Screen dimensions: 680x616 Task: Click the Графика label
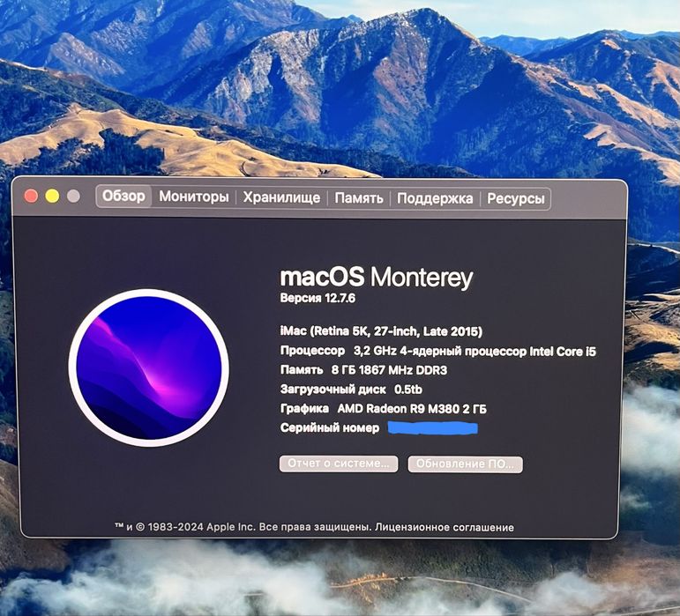[304, 409]
